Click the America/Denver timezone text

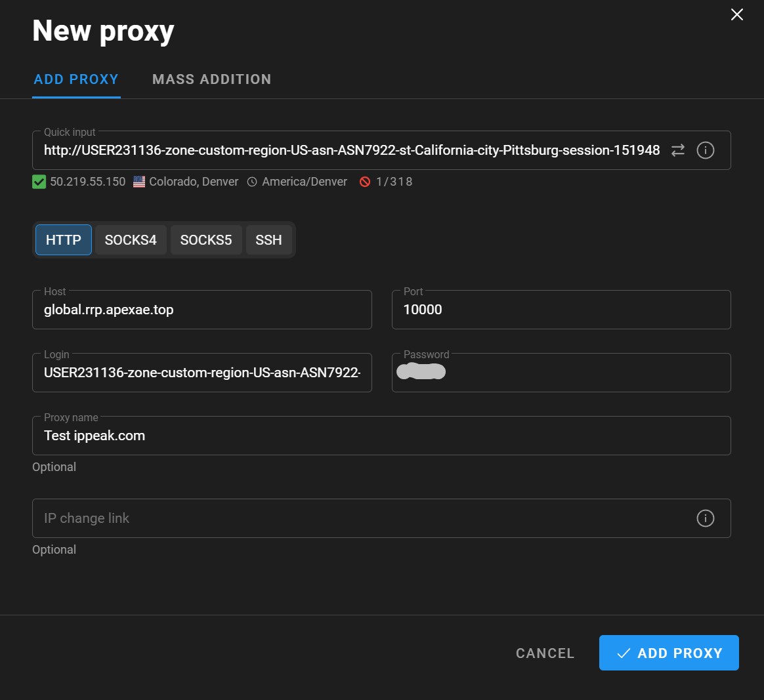coord(305,182)
